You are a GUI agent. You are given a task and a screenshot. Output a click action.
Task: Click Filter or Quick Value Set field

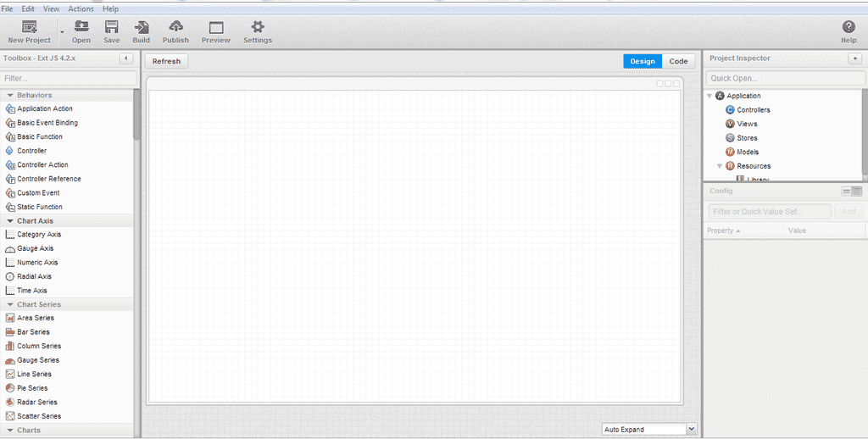[770, 212]
